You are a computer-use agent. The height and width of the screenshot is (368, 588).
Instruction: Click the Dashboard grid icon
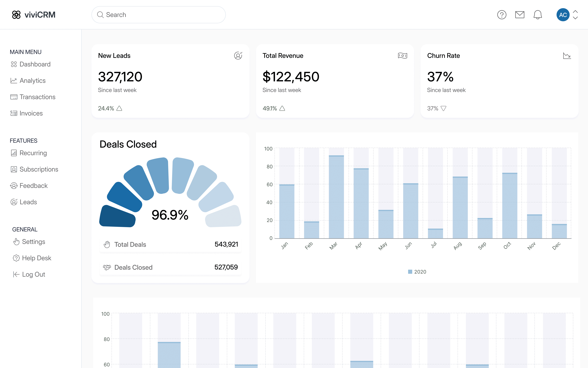(14, 64)
